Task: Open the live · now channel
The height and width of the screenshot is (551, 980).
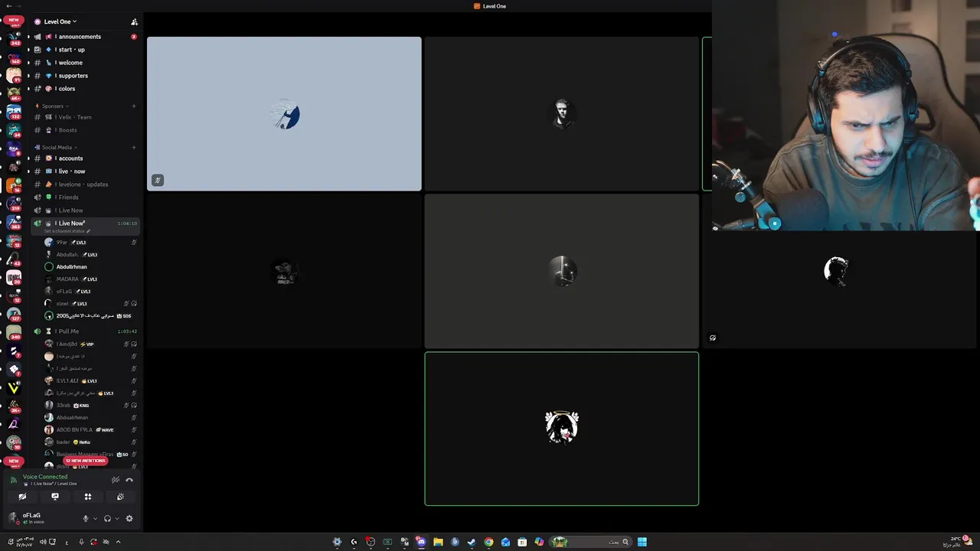Action: pos(84,171)
